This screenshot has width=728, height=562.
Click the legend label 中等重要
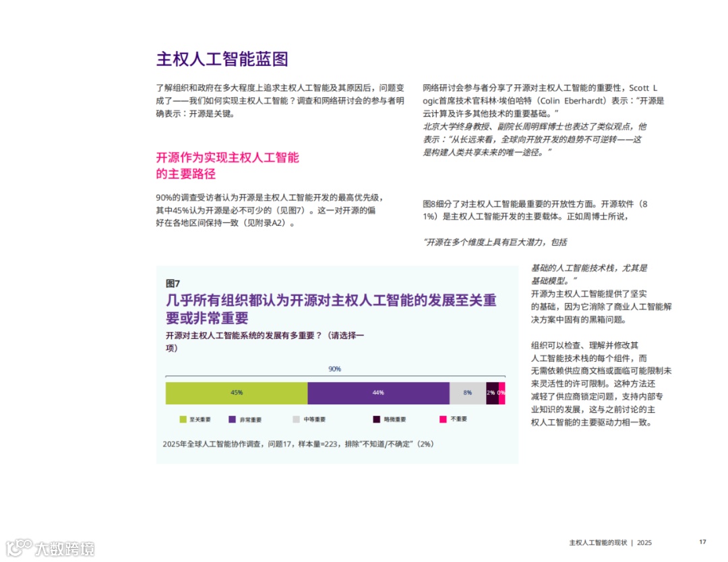click(315, 420)
